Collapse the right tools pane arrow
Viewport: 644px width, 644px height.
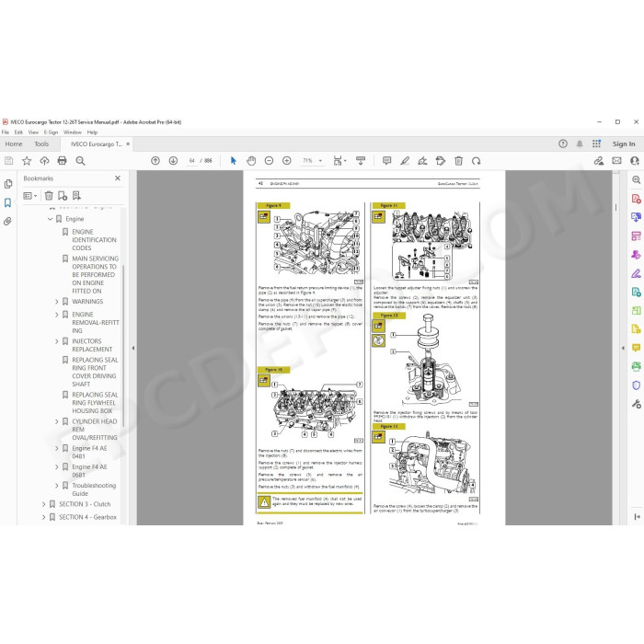[x=623, y=348]
